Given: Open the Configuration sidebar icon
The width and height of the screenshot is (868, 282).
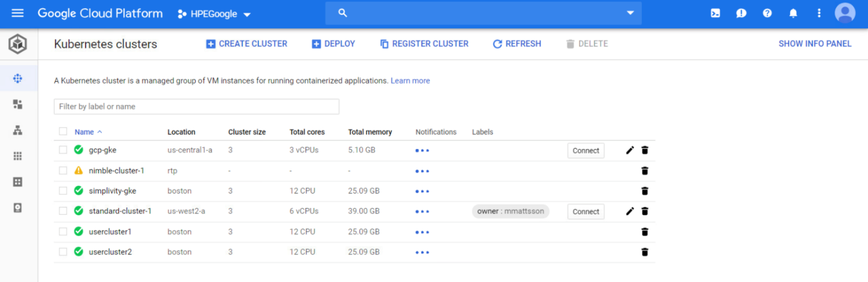Looking at the screenshot, I should click(18, 182).
